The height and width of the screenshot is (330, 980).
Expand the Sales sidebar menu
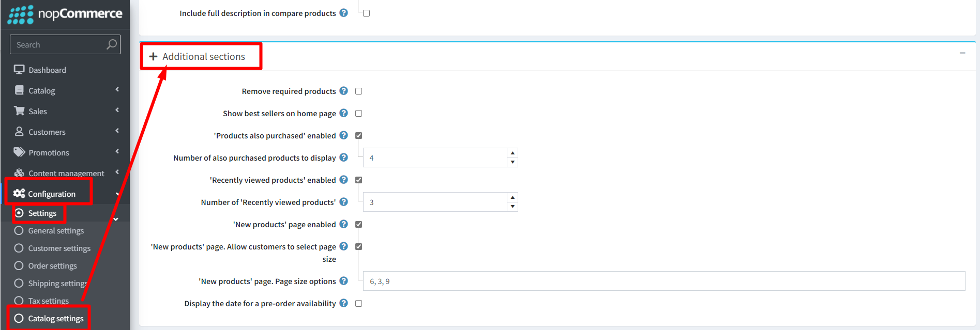coord(38,111)
